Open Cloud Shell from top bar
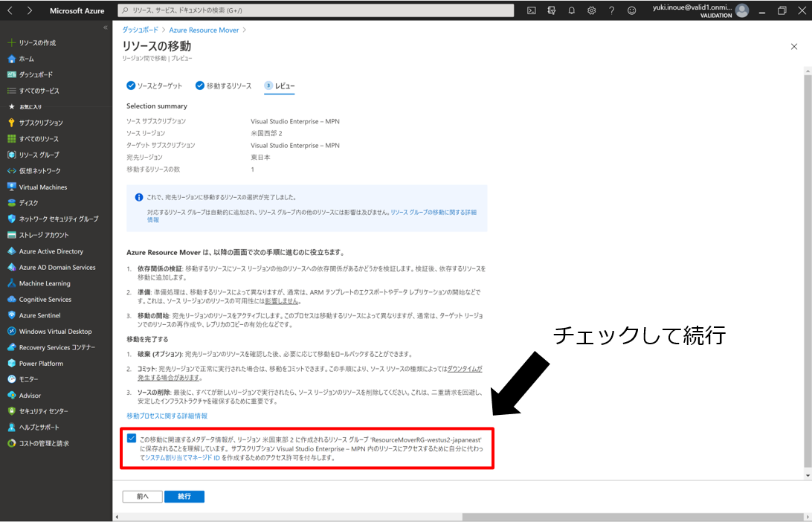812x522 pixels. [x=532, y=10]
